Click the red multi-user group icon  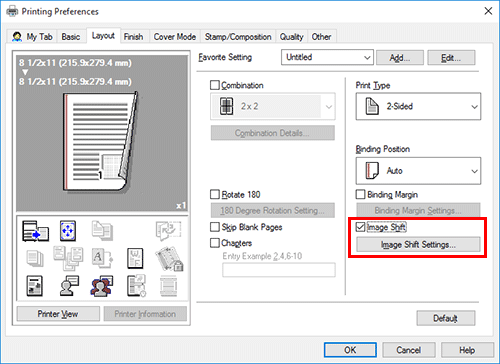click(102, 286)
